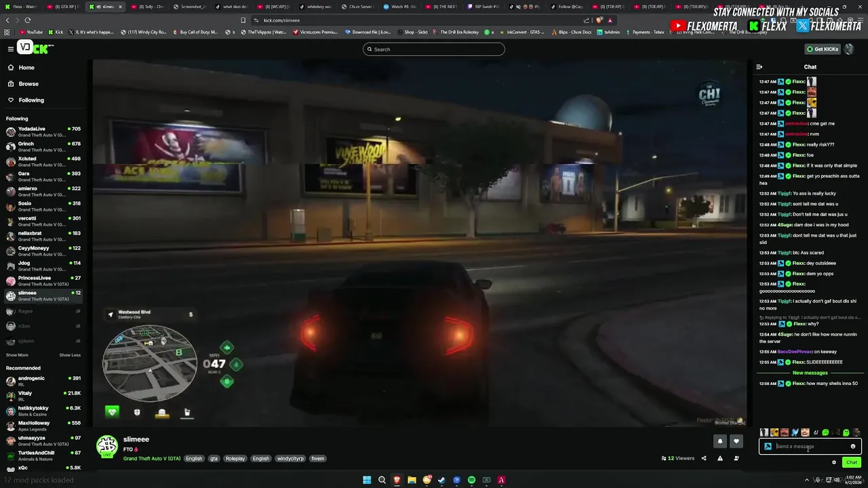Click into the Kick search box
Screen dimensions: 868x488
tap(434, 49)
